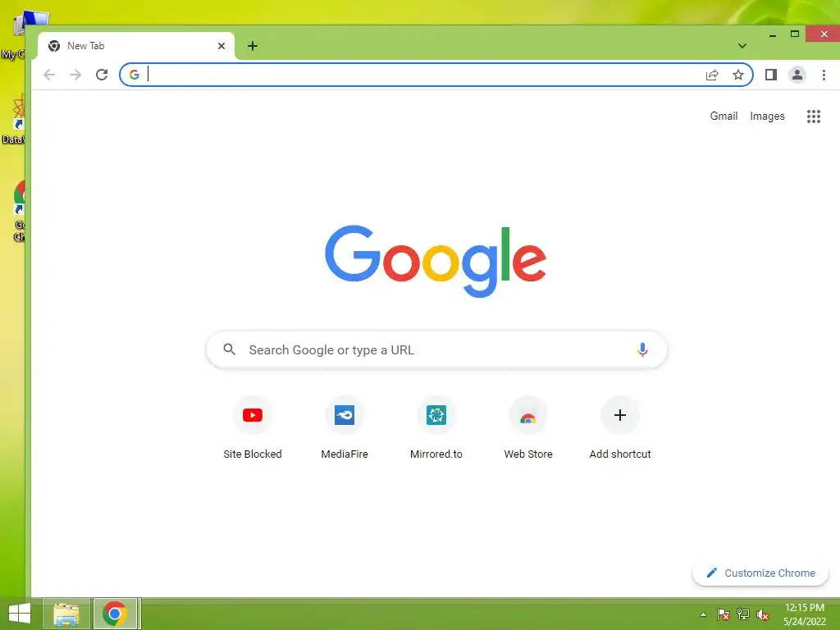Open File Explorer from the taskbar
Screen dimensions: 840x630
(66, 614)
